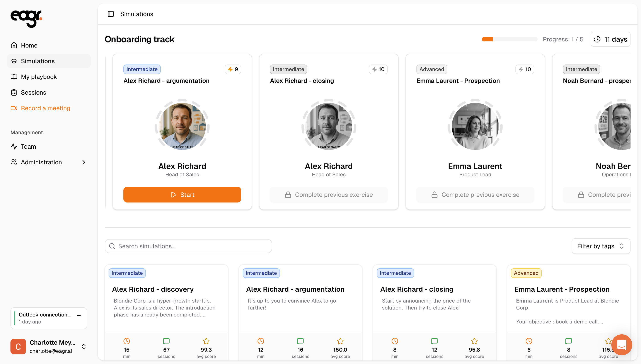Go to Home in sidebar
Image resolution: width=641 pixels, height=364 pixels.
(29, 45)
